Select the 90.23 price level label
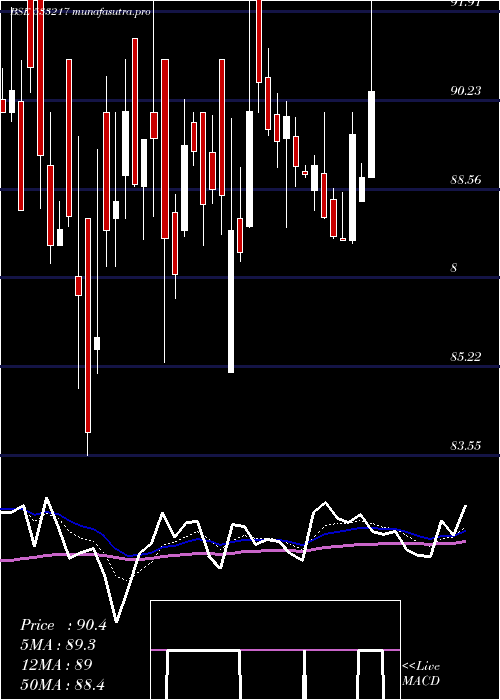 (x=466, y=91)
